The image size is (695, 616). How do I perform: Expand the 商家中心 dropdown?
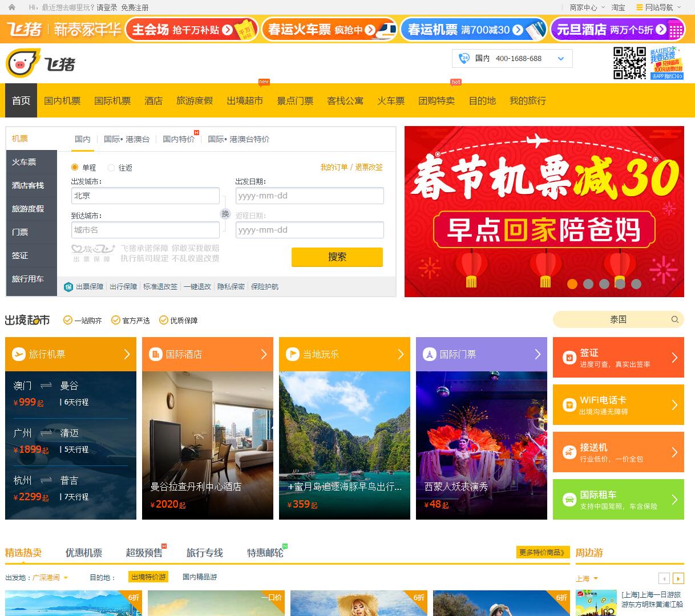603,7
